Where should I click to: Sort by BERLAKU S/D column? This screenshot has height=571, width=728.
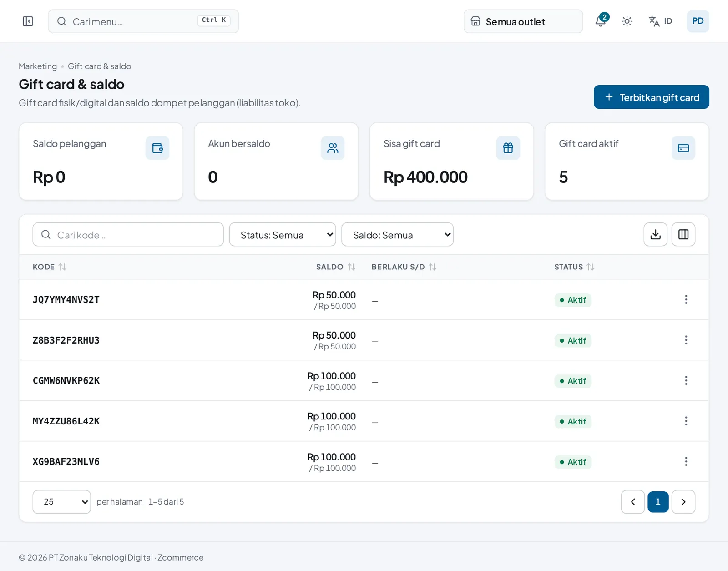[x=404, y=267]
